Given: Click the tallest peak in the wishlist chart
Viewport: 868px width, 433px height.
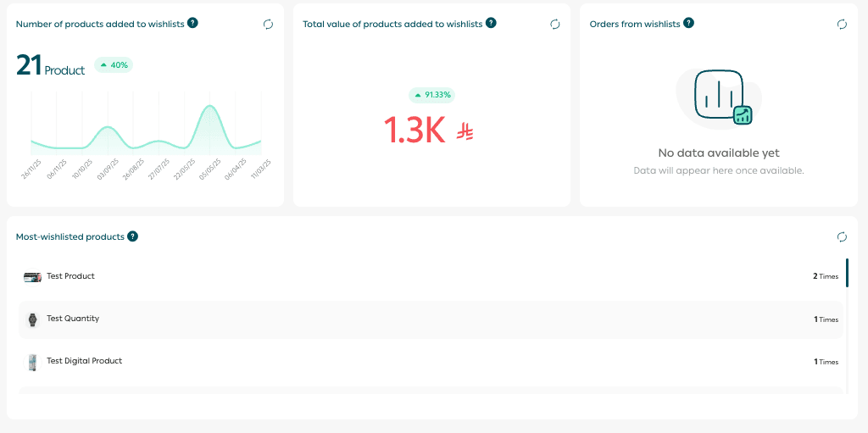Looking at the screenshot, I should [207, 108].
